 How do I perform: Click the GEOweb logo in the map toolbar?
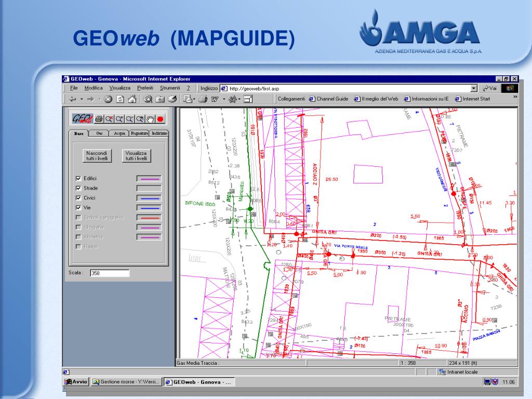(82, 119)
